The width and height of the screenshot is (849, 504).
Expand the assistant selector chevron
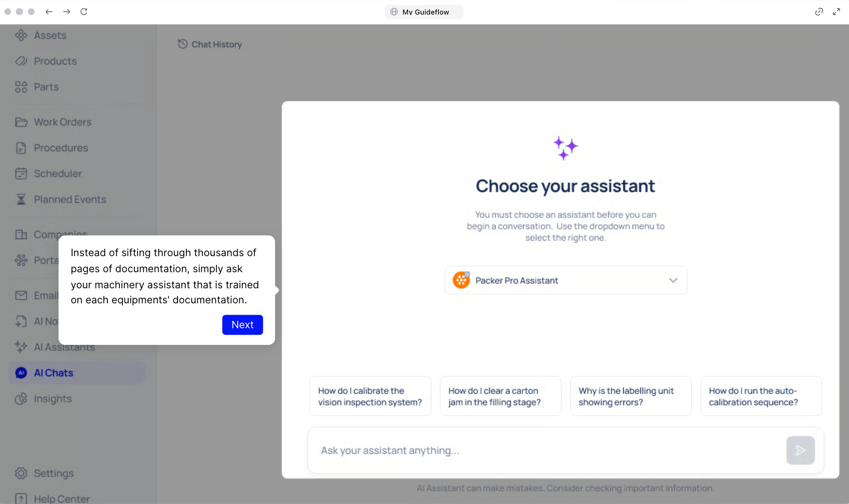pyautogui.click(x=673, y=280)
